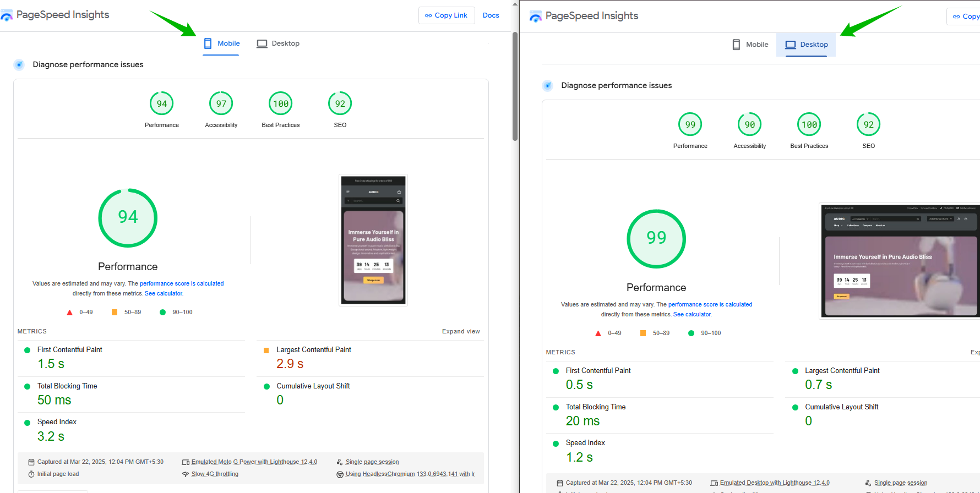Click the desktop page screenshot thumbnail

(x=900, y=261)
